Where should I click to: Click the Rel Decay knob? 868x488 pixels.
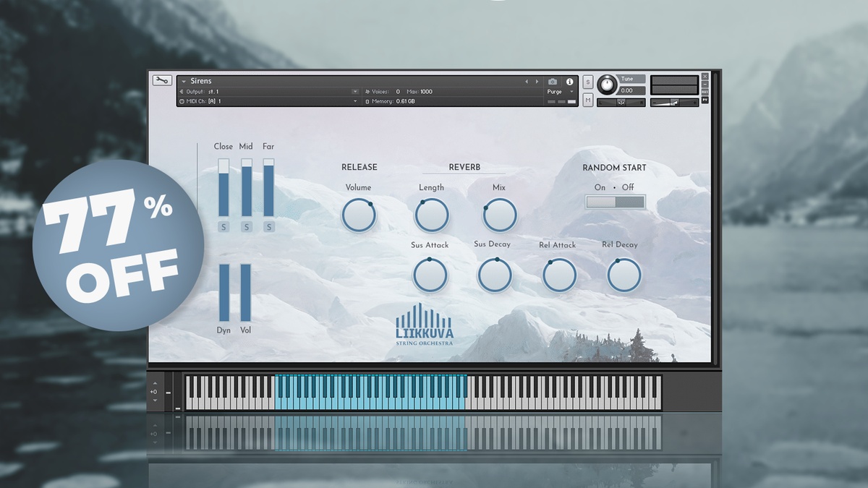[x=624, y=275]
